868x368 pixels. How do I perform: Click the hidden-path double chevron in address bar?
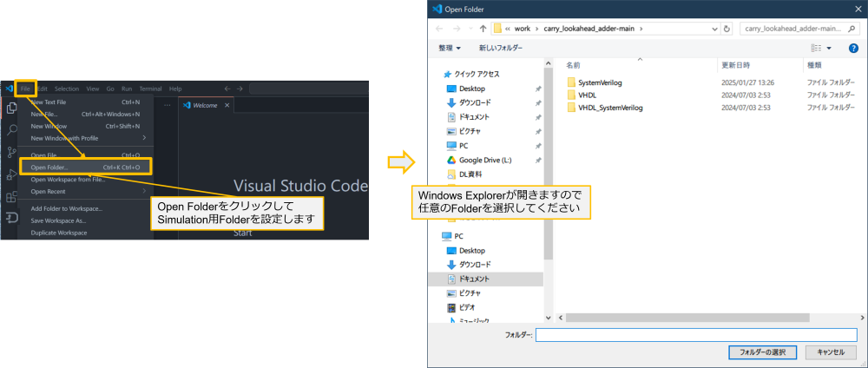coord(508,29)
